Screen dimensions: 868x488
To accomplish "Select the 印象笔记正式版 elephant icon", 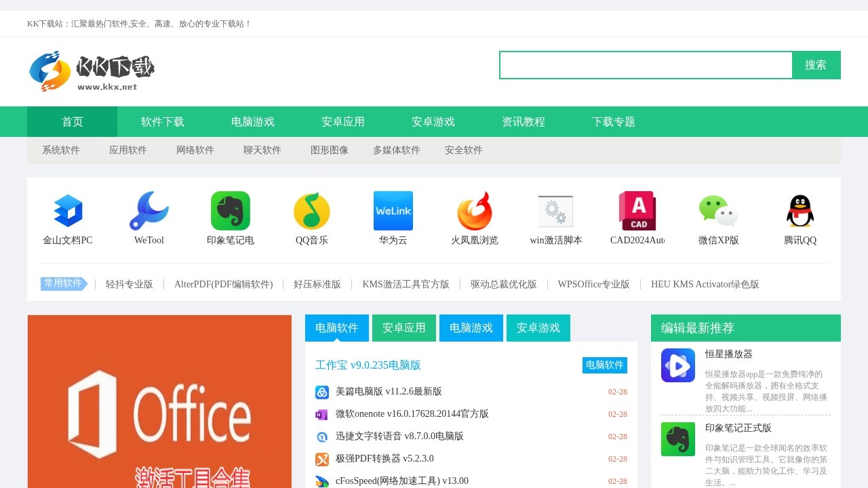I will pos(677,440).
